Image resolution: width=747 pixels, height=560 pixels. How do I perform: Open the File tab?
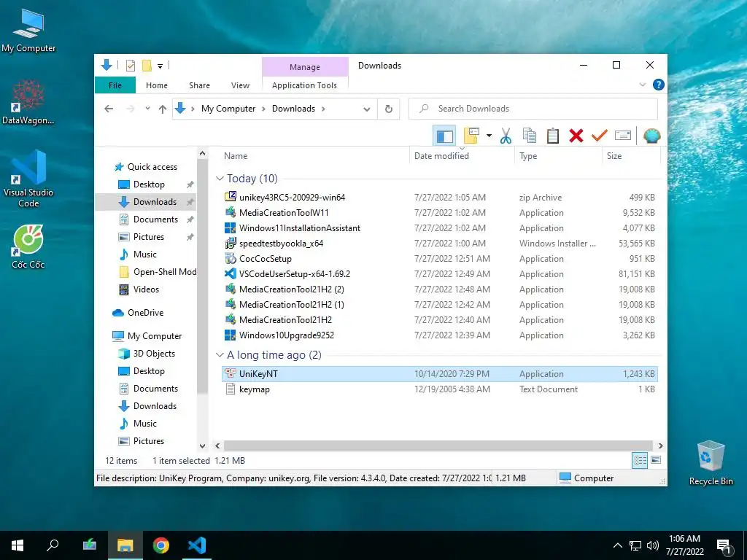(115, 85)
